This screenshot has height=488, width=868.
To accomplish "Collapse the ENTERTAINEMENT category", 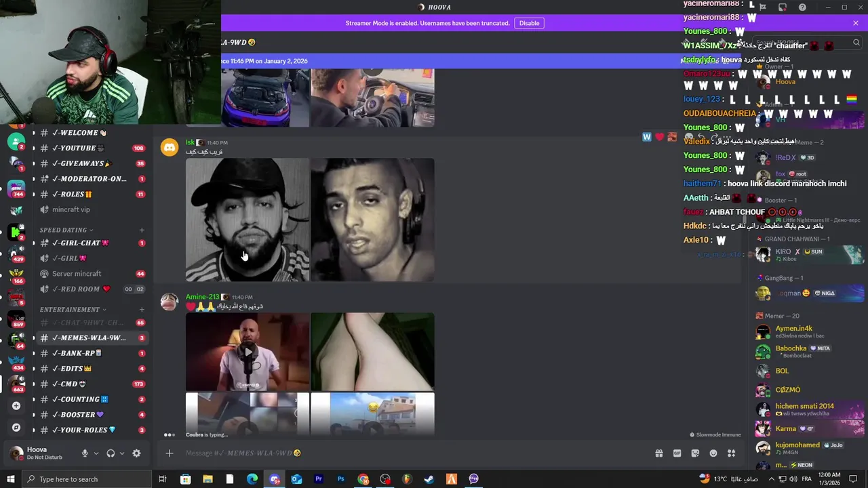I will pos(73,310).
